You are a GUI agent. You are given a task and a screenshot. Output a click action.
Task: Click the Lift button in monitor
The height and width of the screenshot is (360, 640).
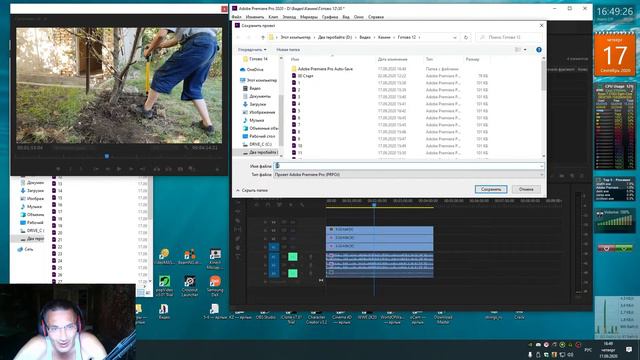(156, 169)
